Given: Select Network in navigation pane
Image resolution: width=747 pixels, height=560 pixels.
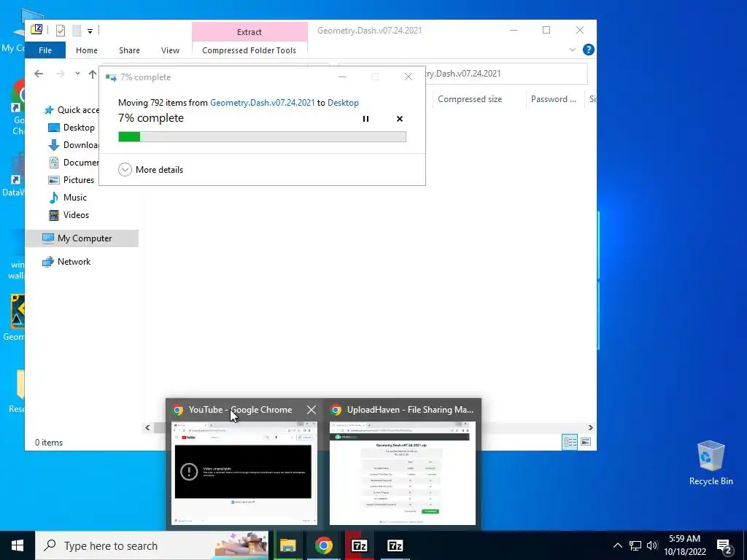Looking at the screenshot, I should click(66, 262).
